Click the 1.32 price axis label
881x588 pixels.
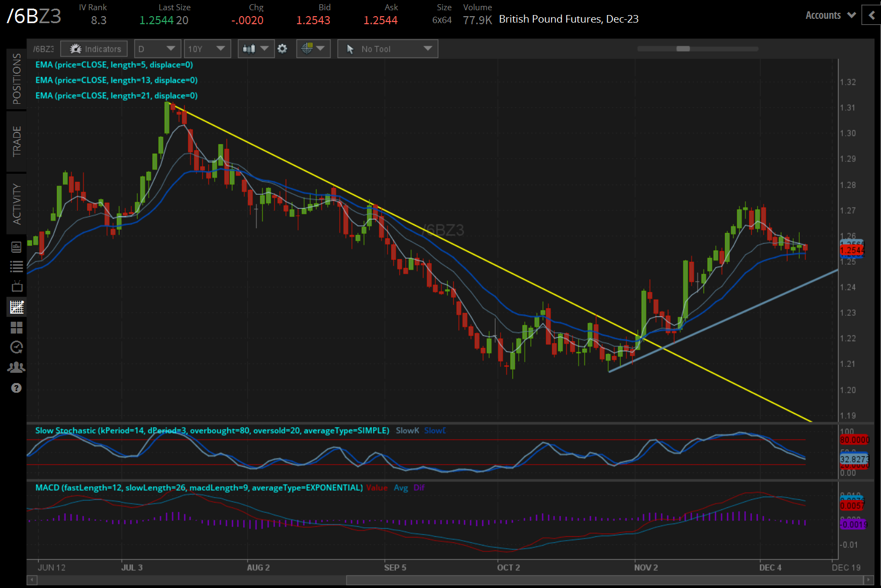click(x=848, y=82)
